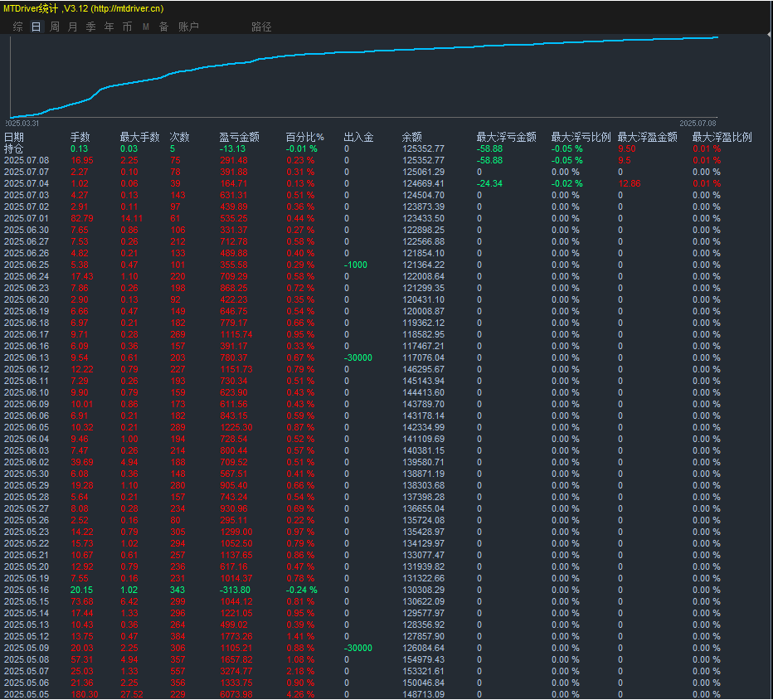Click -30000 in the 2025.05.09 row
The width and height of the screenshot is (773, 700).
358,649
